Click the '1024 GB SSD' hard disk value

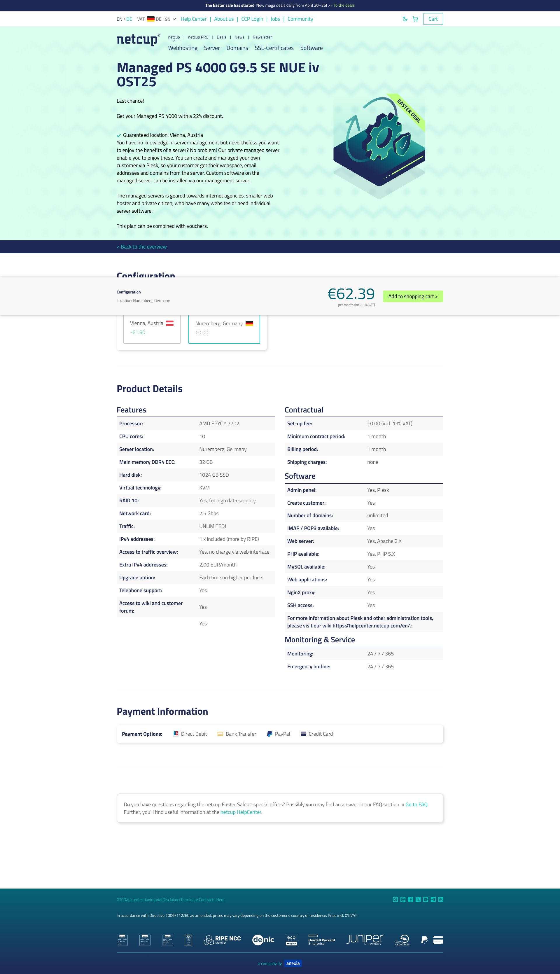point(214,475)
